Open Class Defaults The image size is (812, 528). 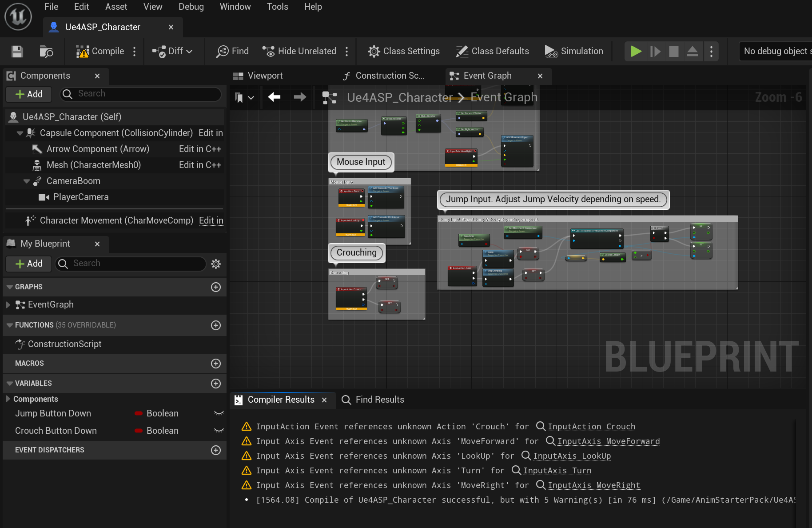point(492,52)
